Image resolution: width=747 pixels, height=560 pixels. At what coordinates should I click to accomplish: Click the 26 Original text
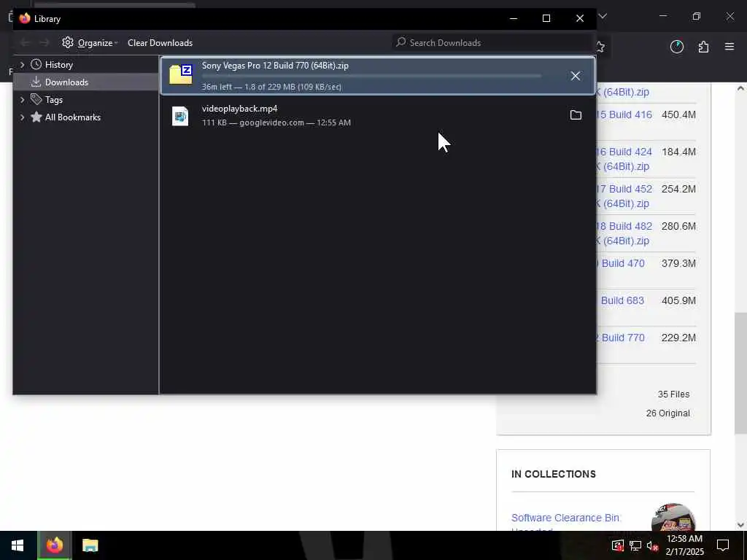(668, 413)
